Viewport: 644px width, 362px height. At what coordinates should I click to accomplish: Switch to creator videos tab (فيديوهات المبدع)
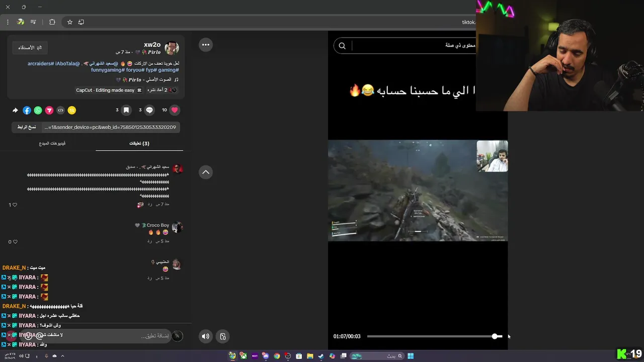[52, 143]
